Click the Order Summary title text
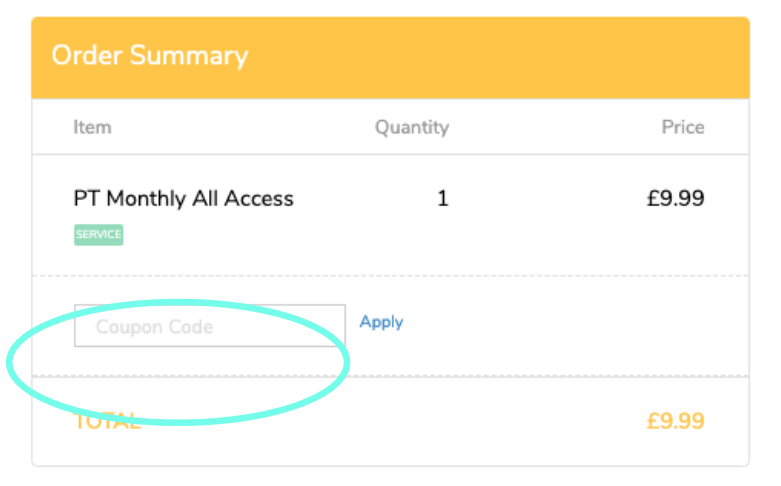Image resolution: width=781 pixels, height=486 pixels. [x=149, y=56]
